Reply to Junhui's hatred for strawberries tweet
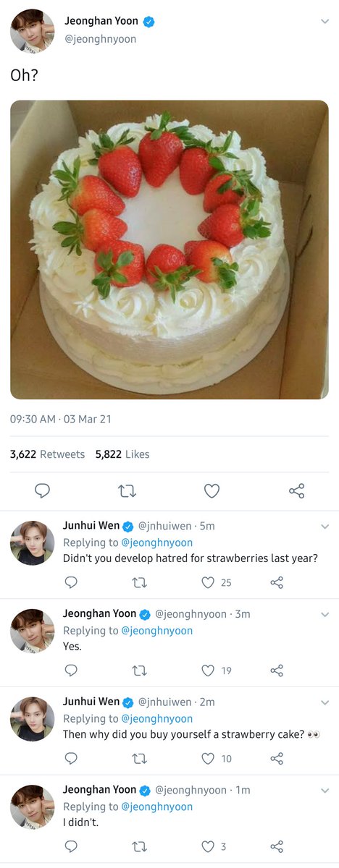The image size is (339, 868). click(71, 582)
